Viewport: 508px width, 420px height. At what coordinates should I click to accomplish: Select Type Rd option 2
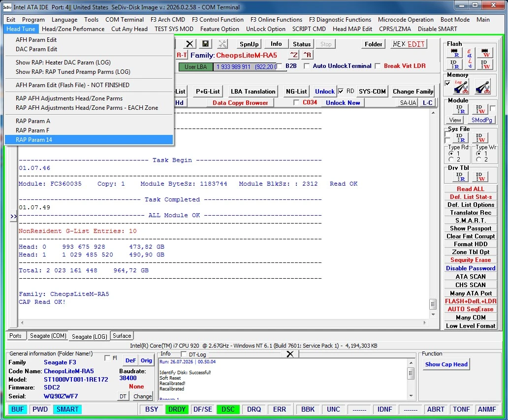coord(451,160)
